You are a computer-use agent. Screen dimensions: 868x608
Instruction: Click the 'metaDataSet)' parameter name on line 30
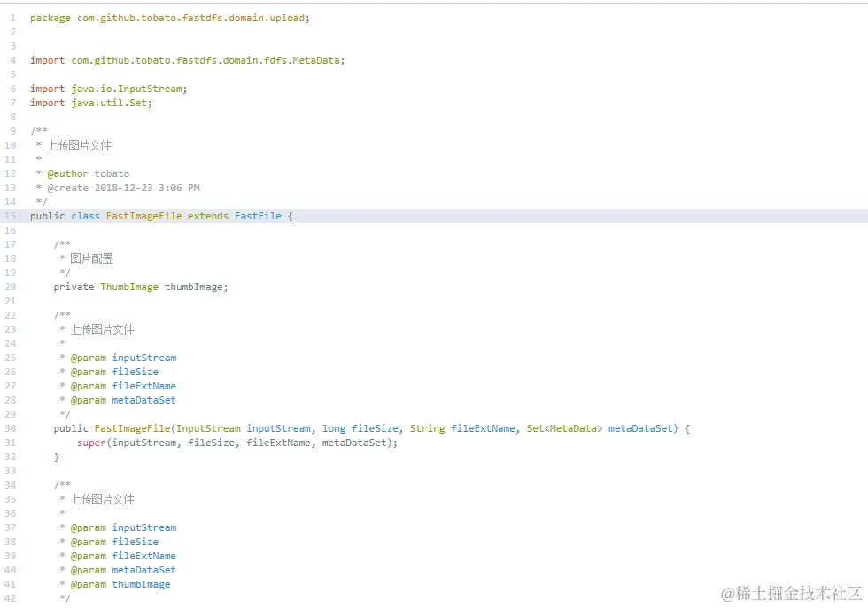click(x=643, y=428)
